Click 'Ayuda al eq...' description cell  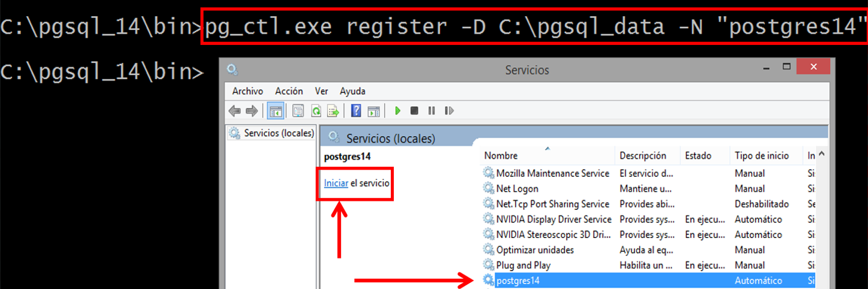pyautogui.click(x=646, y=249)
